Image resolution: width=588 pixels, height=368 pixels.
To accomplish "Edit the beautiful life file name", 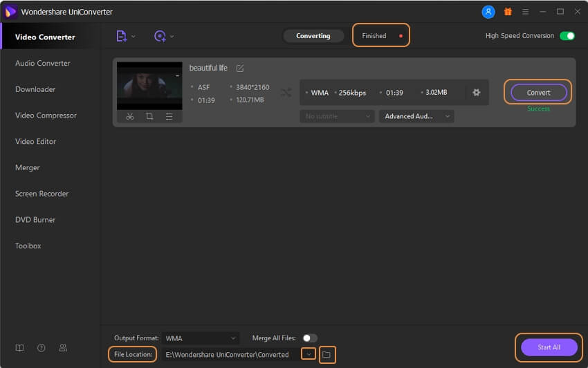I will pyautogui.click(x=240, y=68).
